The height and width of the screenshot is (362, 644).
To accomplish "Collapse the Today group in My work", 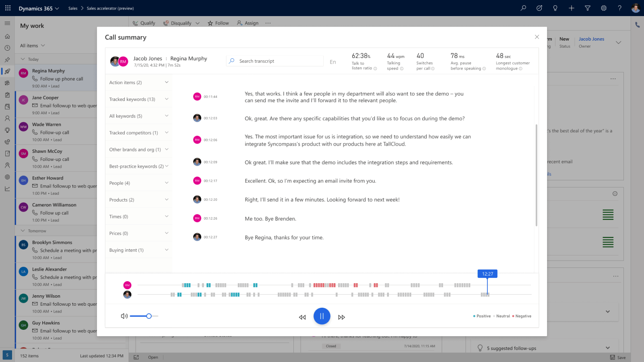I will 23,59.
